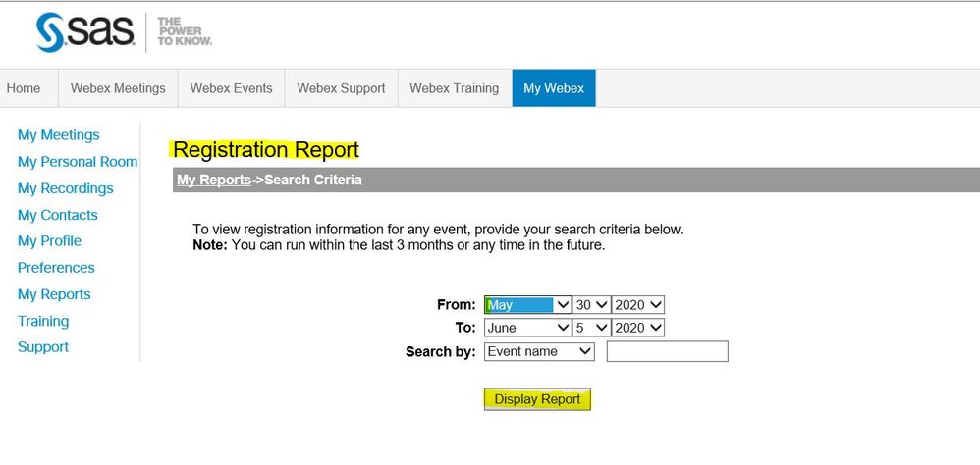Open the Support sidebar link

click(43, 347)
